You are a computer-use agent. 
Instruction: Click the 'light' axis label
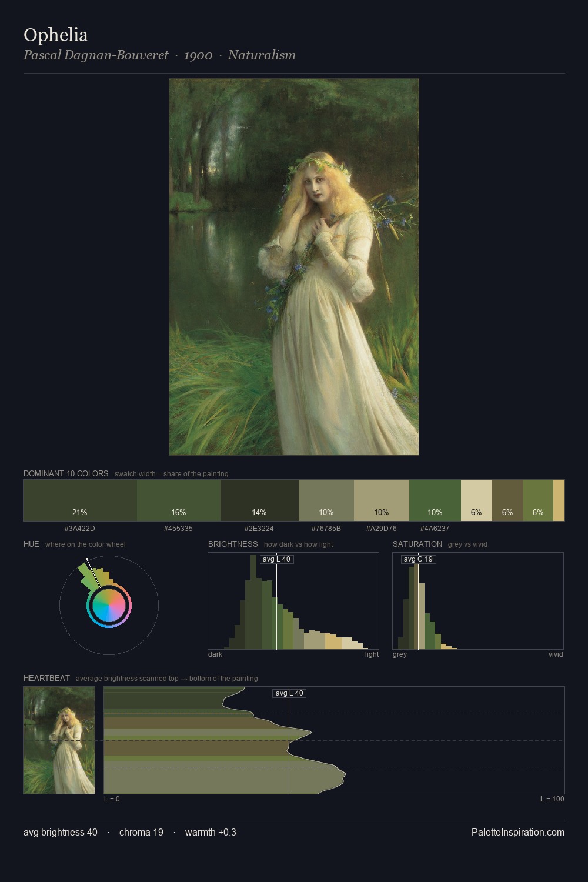pos(372,654)
